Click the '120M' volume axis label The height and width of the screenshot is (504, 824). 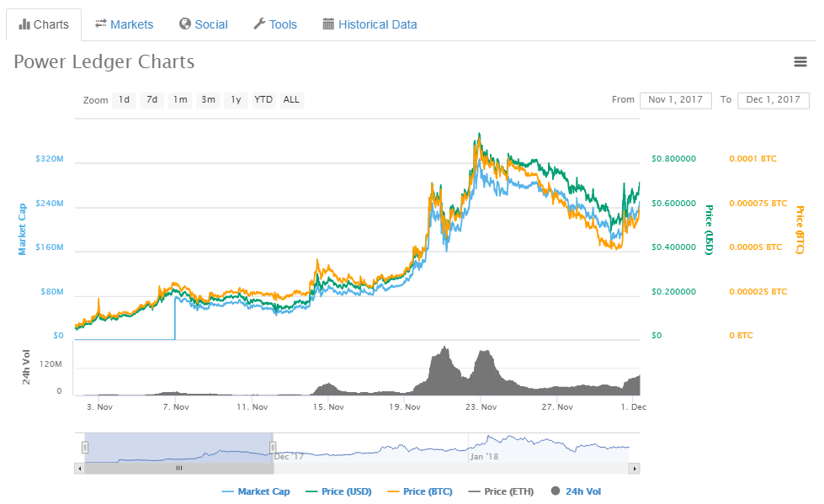[x=51, y=364]
